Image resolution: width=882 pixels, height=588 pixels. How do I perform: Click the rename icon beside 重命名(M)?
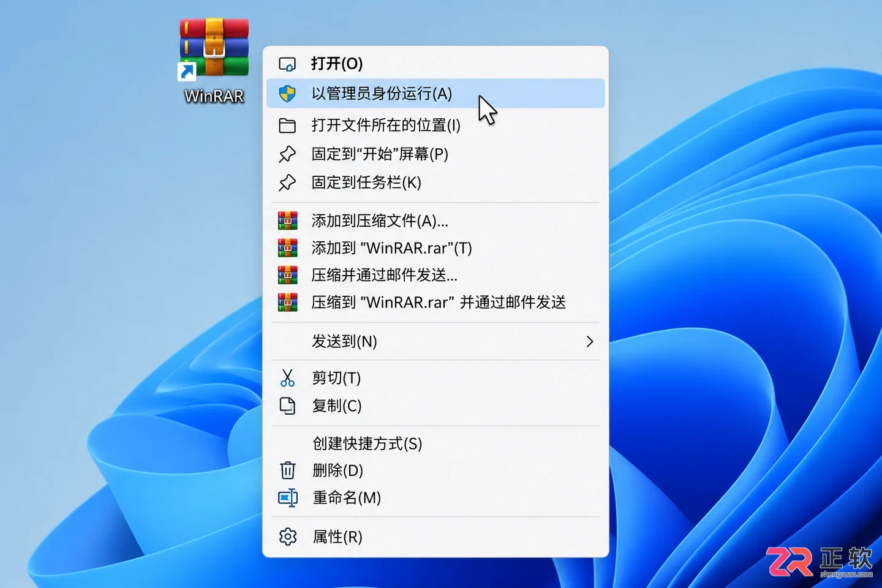click(x=288, y=498)
